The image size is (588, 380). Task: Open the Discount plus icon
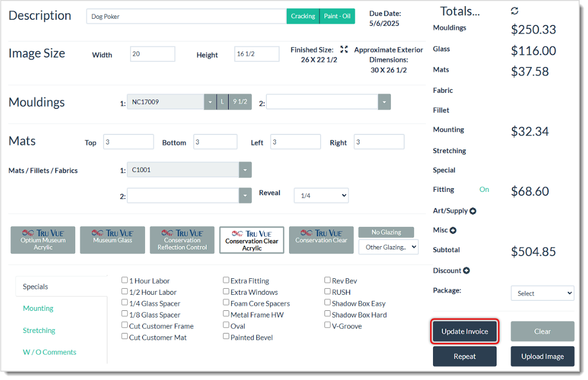point(467,270)
